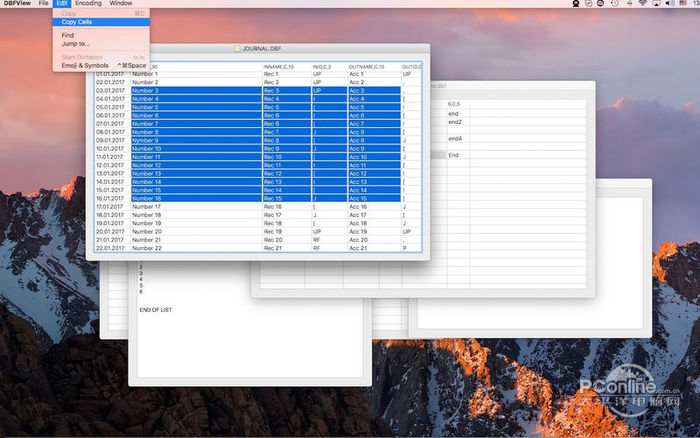Click the OUTNAME,C,10 column header
Viewport: 700px width, 438px height.
pos(374,67)
